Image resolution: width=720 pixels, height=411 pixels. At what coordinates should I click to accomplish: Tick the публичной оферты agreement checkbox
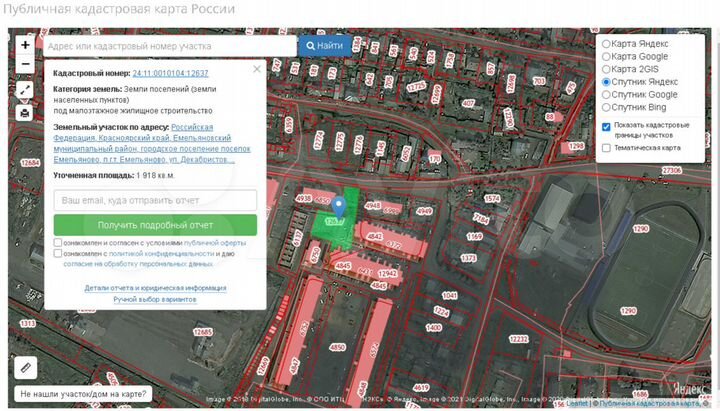[58, 242]
